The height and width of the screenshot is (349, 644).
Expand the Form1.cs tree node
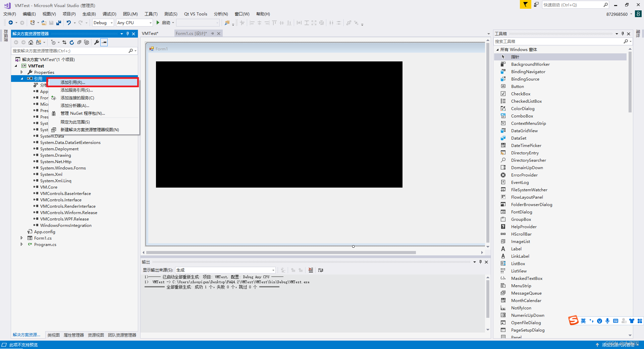(x=21, y=238)
